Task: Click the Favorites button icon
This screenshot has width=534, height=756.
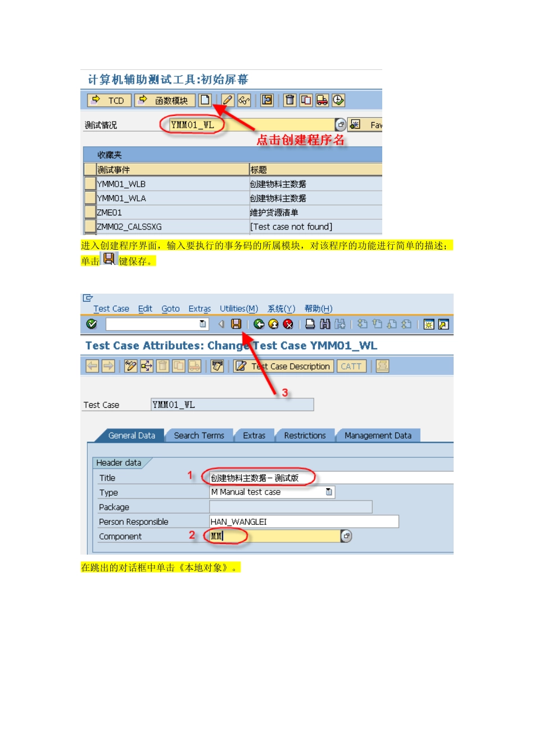Action: click(355, 124)
